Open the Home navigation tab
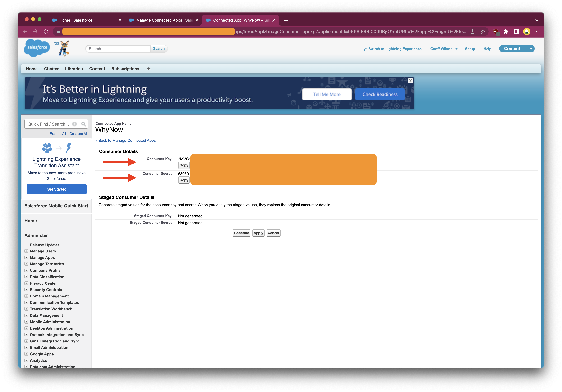 click(32, 69)
